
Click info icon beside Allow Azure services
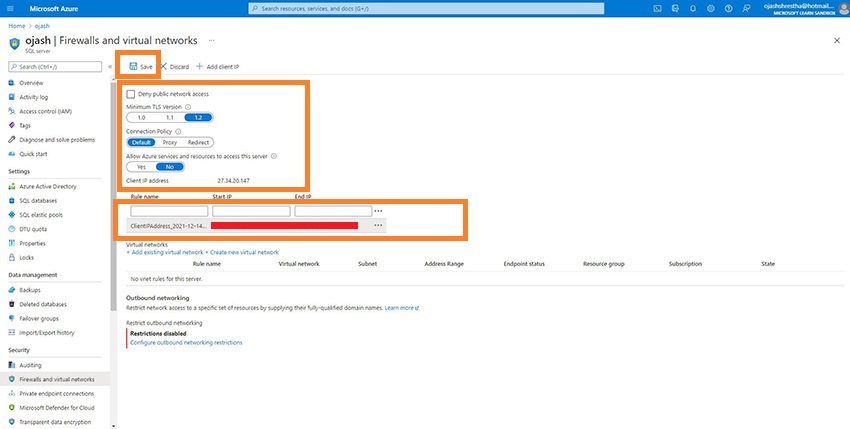[x=274, y=156]
